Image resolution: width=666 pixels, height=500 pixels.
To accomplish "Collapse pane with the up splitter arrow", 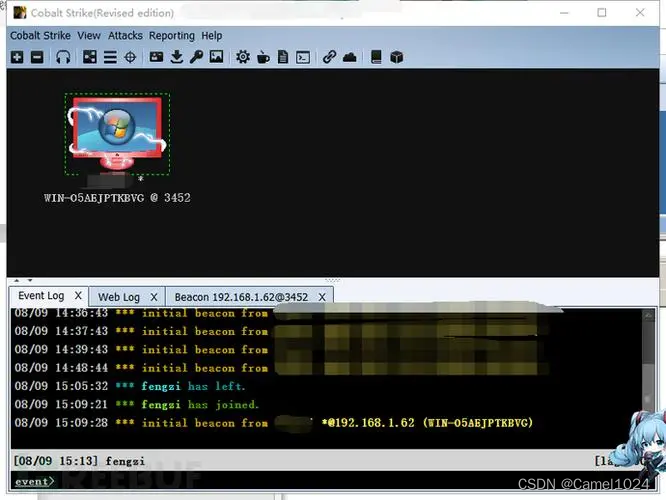I will point(17,280).
